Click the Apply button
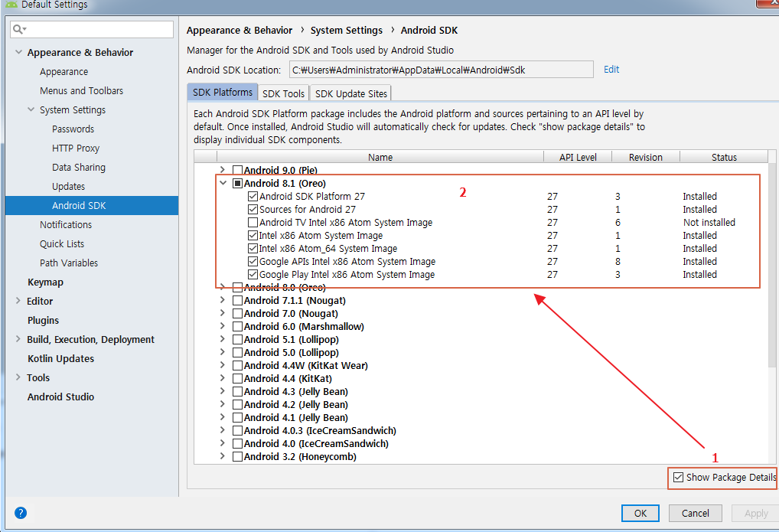Viewport: 779px width, 532px height. (x=755, y=513)
